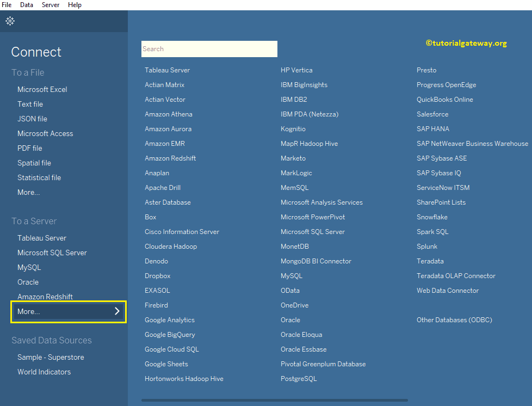Open the Server menu

coord(51,5)
